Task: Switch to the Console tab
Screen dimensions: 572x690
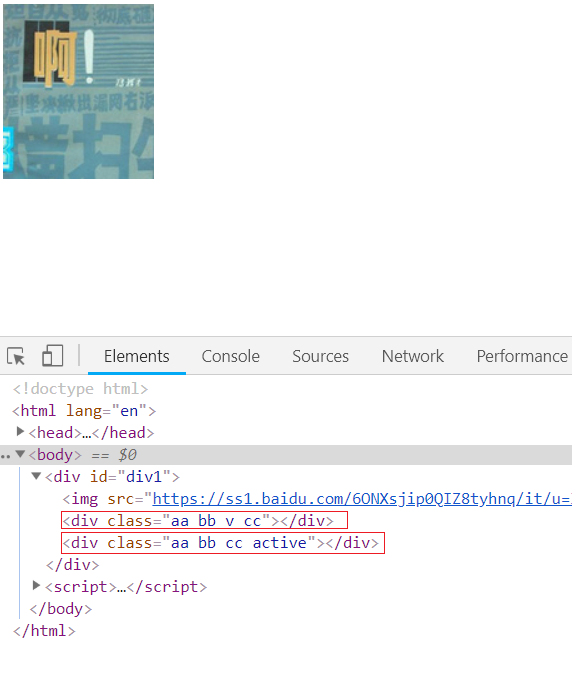Action: [231, 356]
